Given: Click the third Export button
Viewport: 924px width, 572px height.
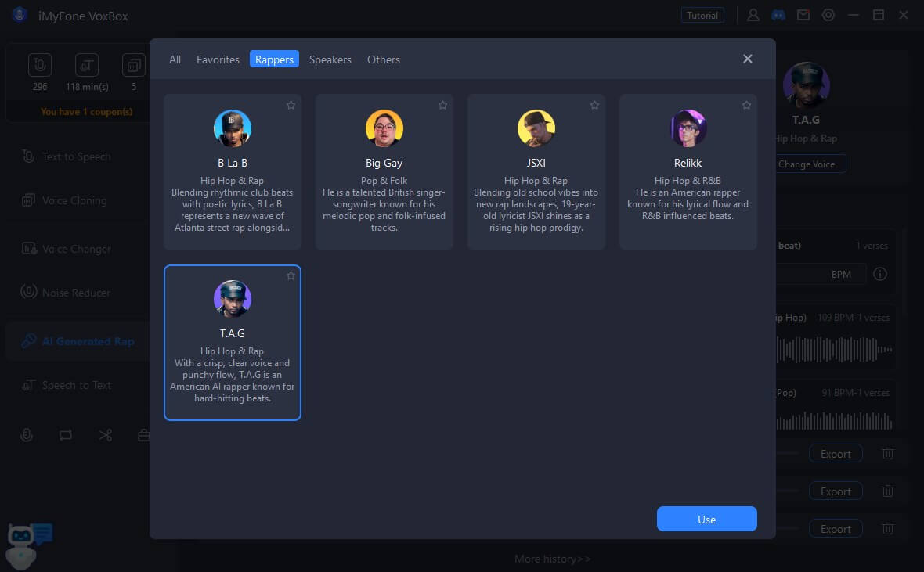Looking at the screenshot, I should tap(835, 529).
